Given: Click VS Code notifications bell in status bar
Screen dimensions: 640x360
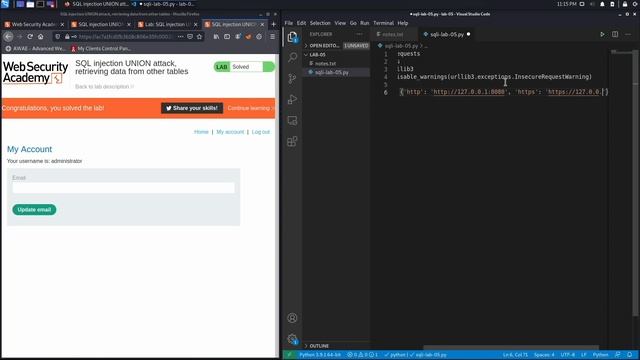Looking at the screenshot, I should pos(630,355).
